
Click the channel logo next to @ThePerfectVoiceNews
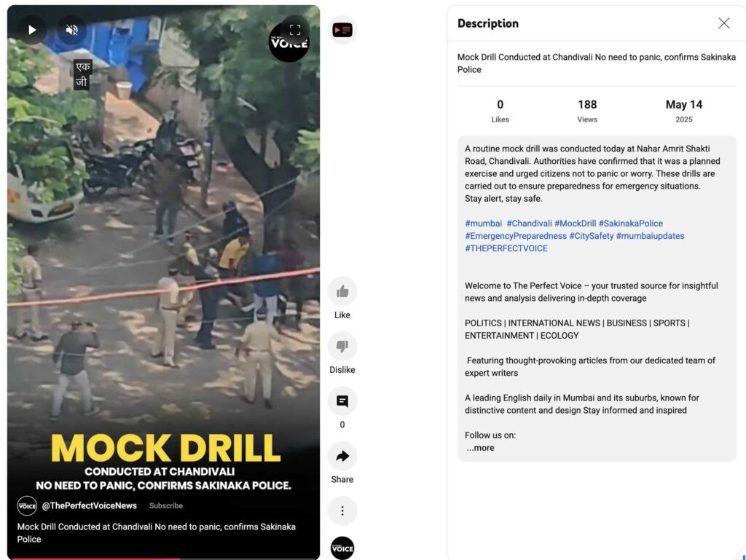(27, 506)
